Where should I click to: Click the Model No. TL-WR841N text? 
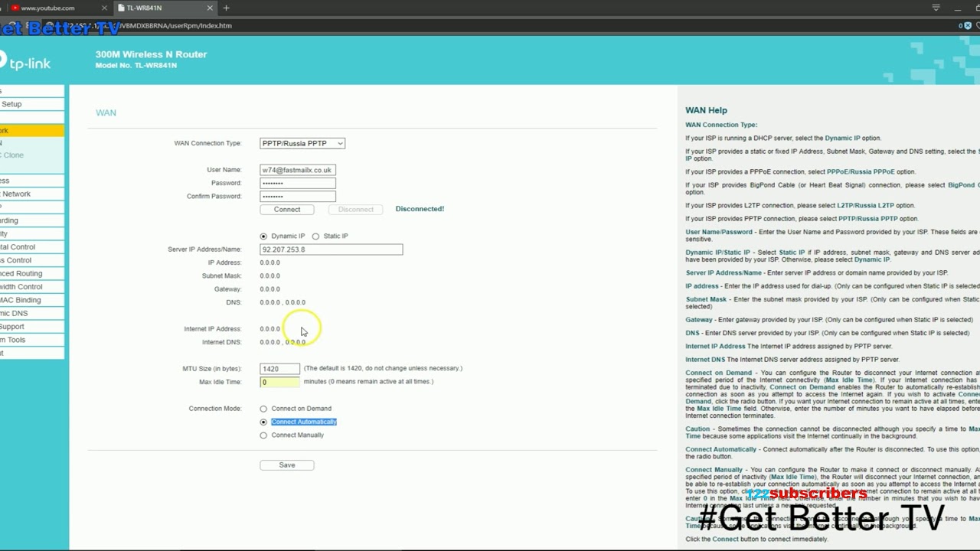click(136, 65)
